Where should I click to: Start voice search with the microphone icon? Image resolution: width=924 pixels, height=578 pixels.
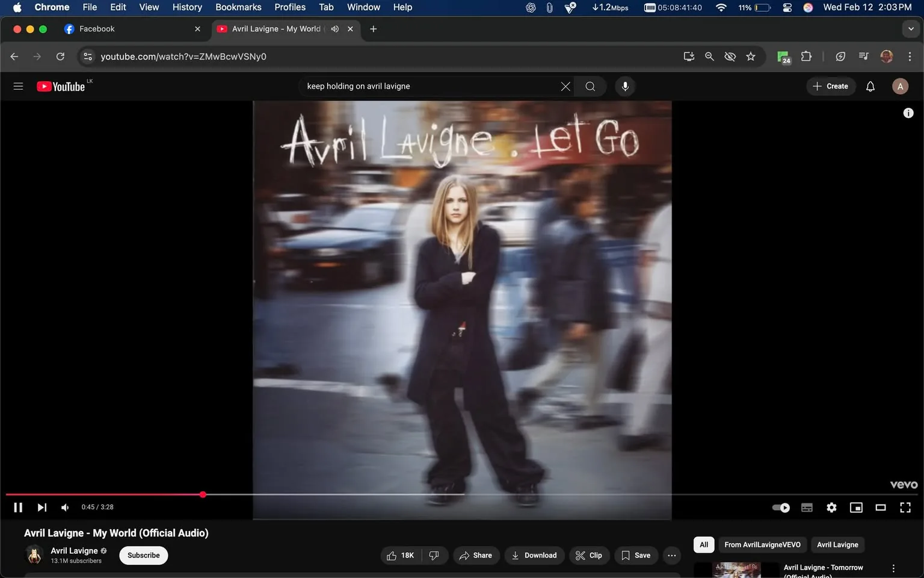tap(625, 86)
